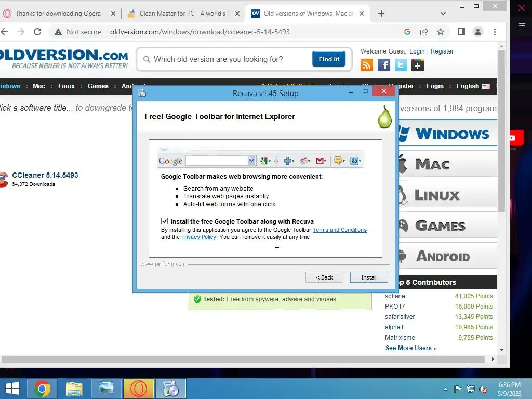Open the English language selector
This screenshot has width=532, height=399.
pos(473,86)
